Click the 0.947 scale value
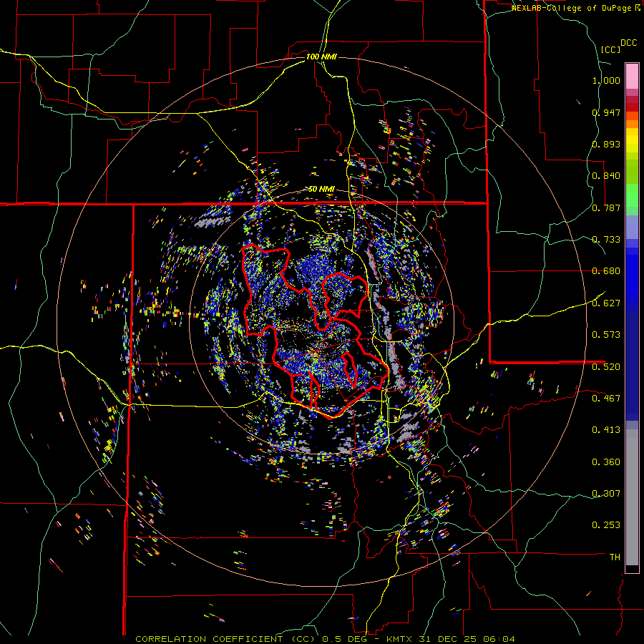The height and width of the screenshot is (644, 644). (606, 112)
